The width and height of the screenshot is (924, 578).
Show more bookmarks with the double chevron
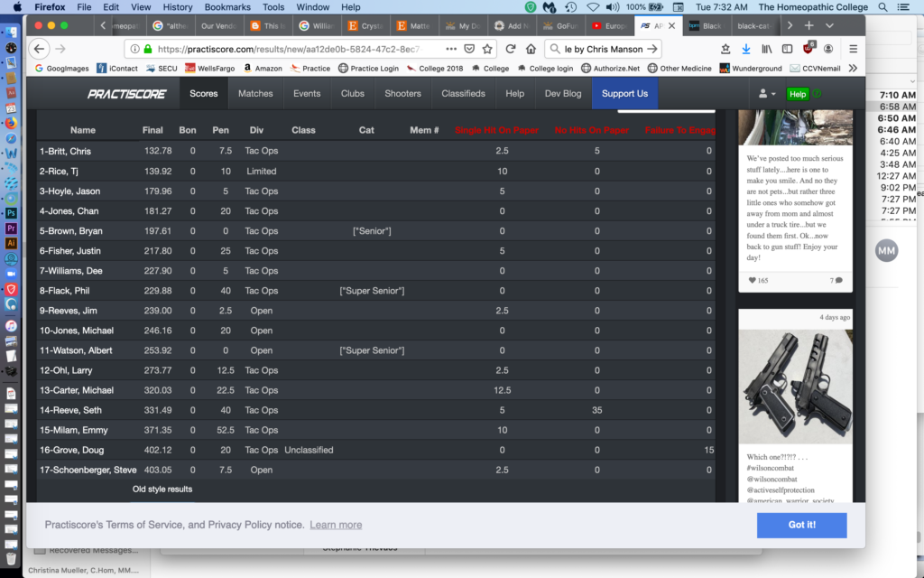pos(853,69)
